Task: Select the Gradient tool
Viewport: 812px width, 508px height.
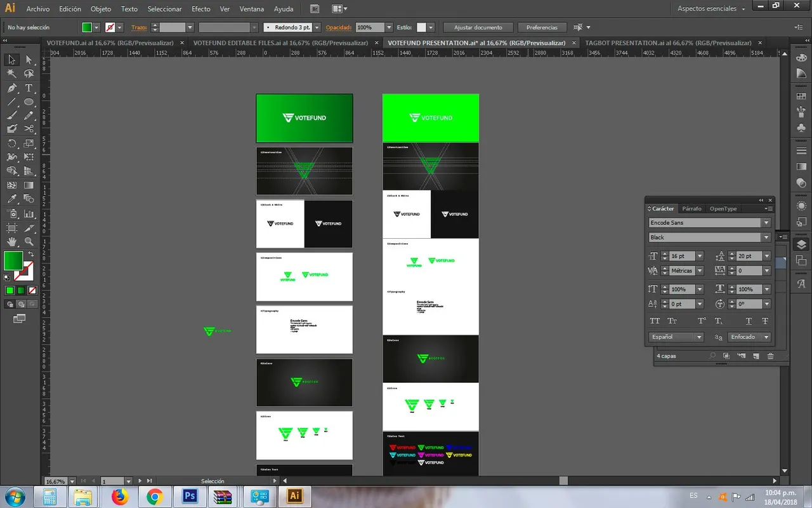Action: tap(29, 185)
